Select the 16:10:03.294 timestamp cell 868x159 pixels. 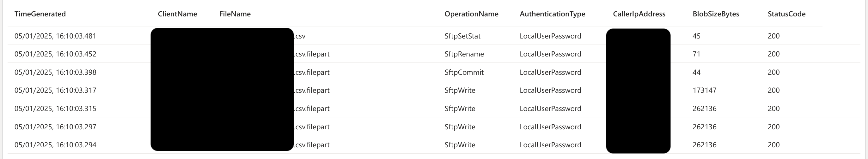pyautogui.click(x=55, y=145)
